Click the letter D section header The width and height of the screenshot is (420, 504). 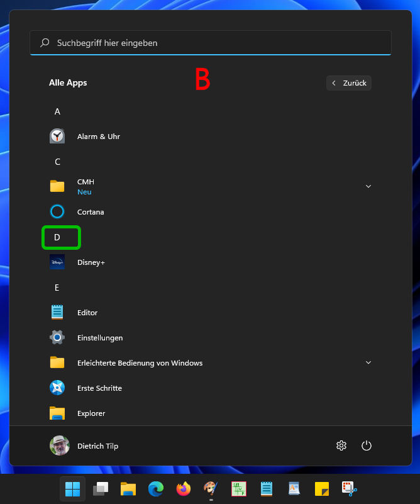pyautogui.click(x=57, y=237)
